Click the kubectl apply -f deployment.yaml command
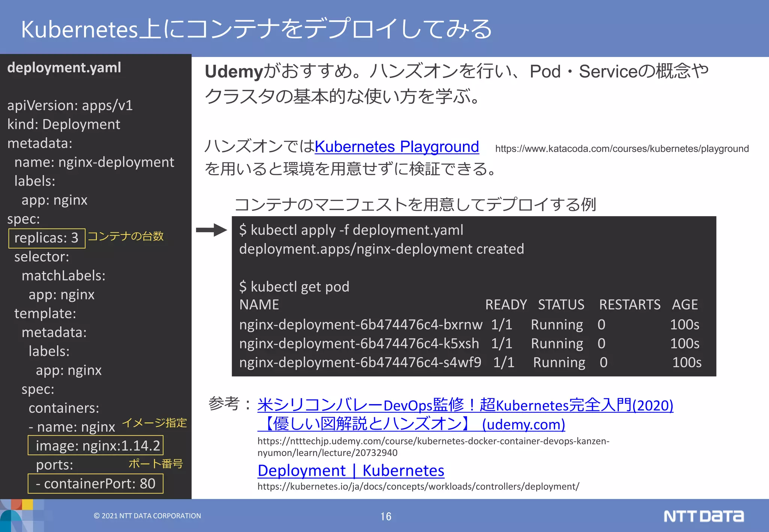The image size is (769, 532). (x=351, y=230)
